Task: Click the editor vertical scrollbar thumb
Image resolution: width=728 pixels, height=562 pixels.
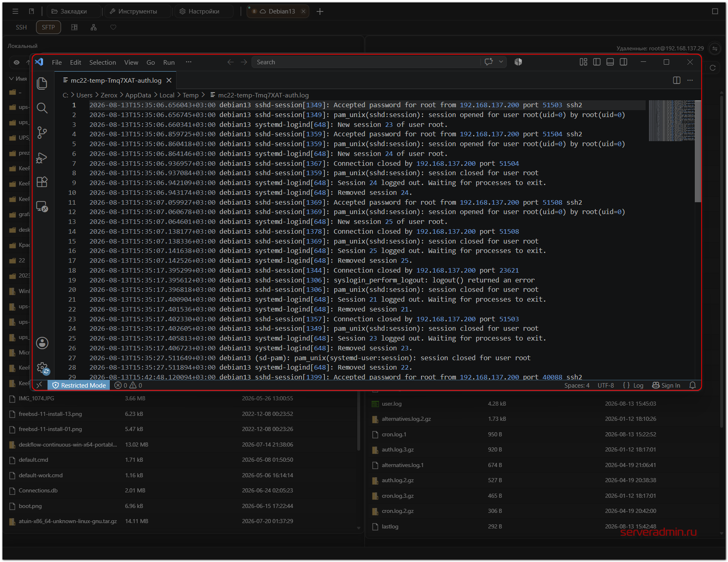Action: tap(698, 151)
